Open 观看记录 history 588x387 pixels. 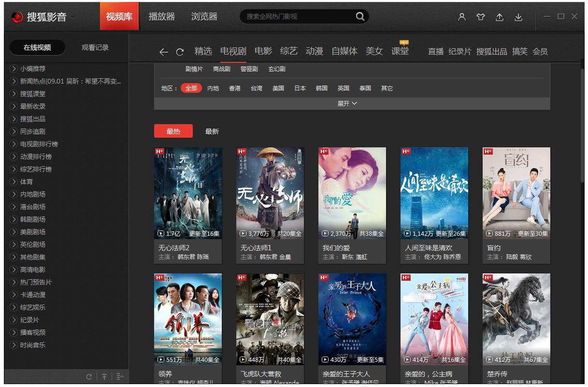95,47
